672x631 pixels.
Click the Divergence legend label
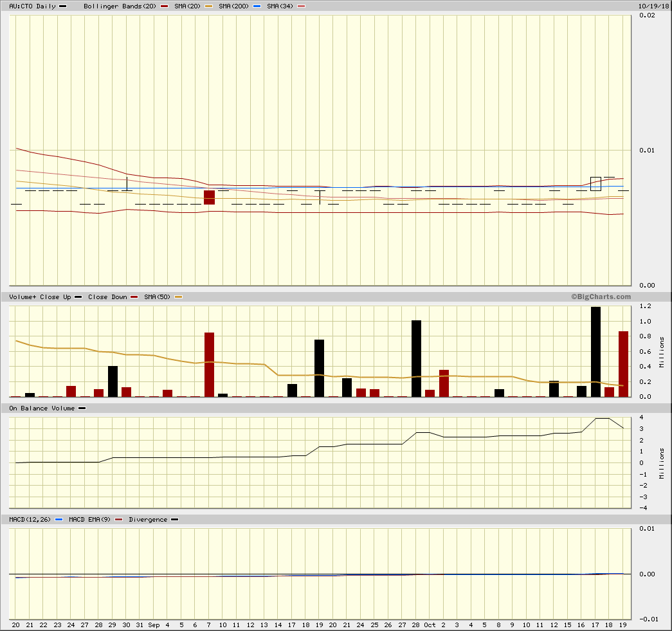pyautogui.click(x=148, y=520)
